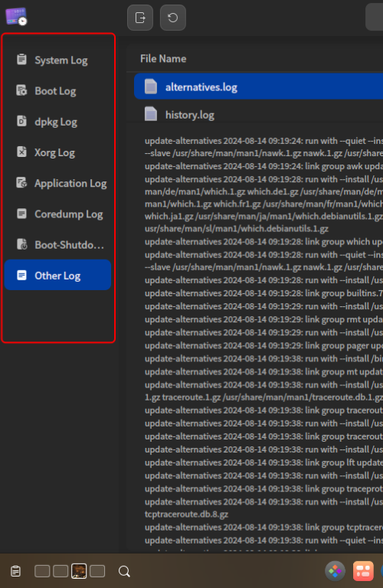Open the round colorful launcher icon in dock

(335, 571)
